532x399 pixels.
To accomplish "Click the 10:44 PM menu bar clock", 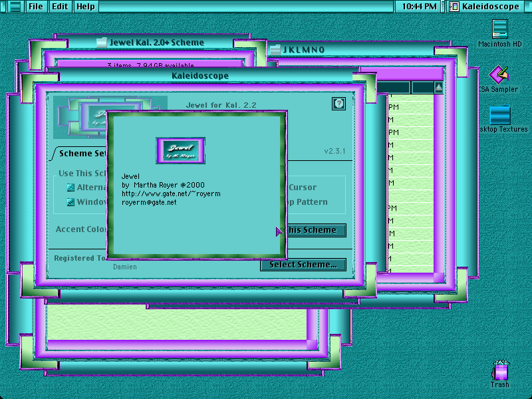I will pos(420,7).
